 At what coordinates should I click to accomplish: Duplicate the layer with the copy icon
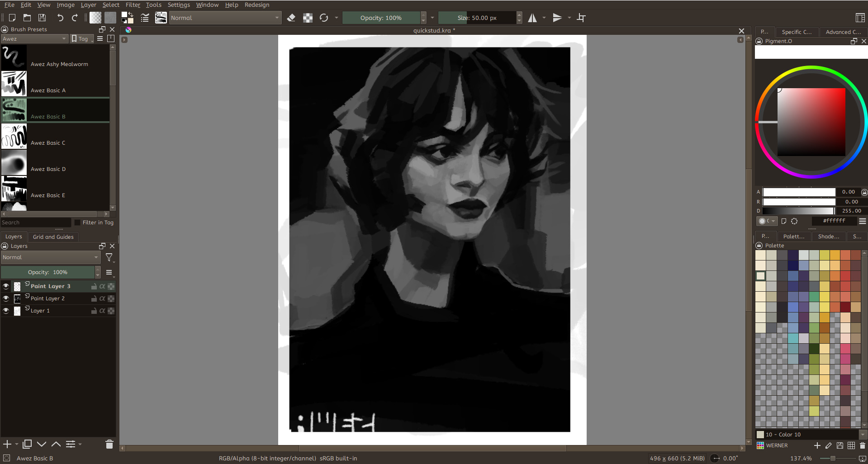pos(27,444)
